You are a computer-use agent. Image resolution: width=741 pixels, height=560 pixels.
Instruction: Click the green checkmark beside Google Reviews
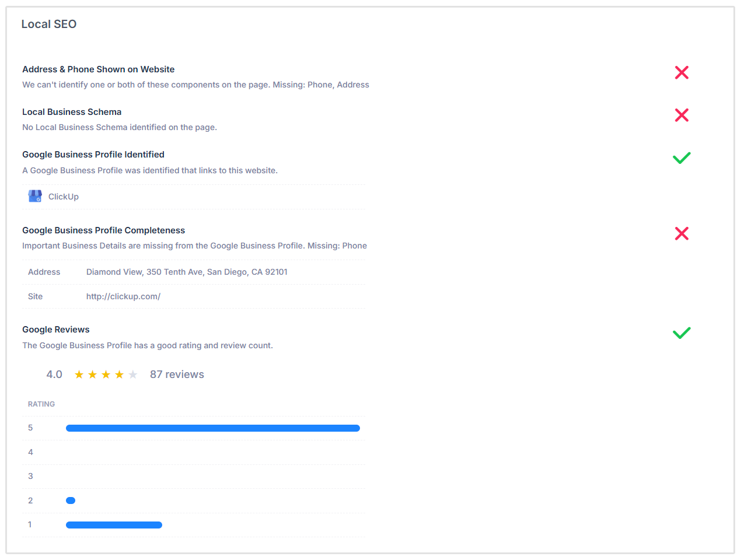point(681,332)
